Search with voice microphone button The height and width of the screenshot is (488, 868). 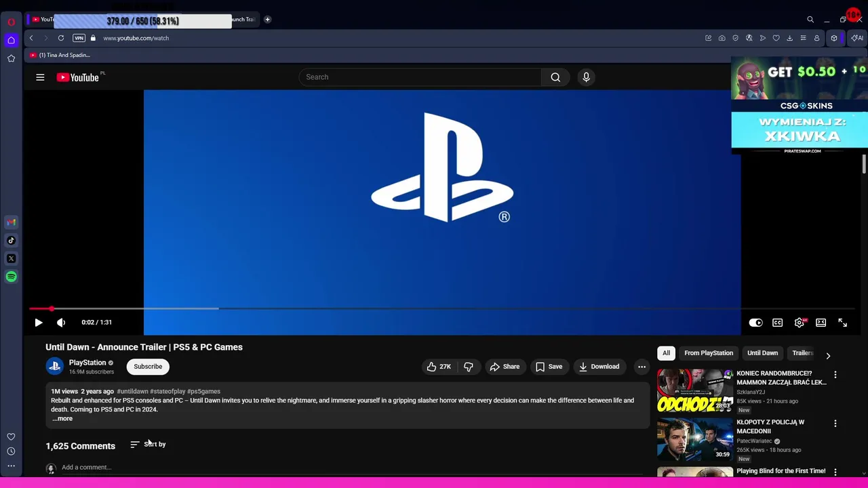pos(587,77)
